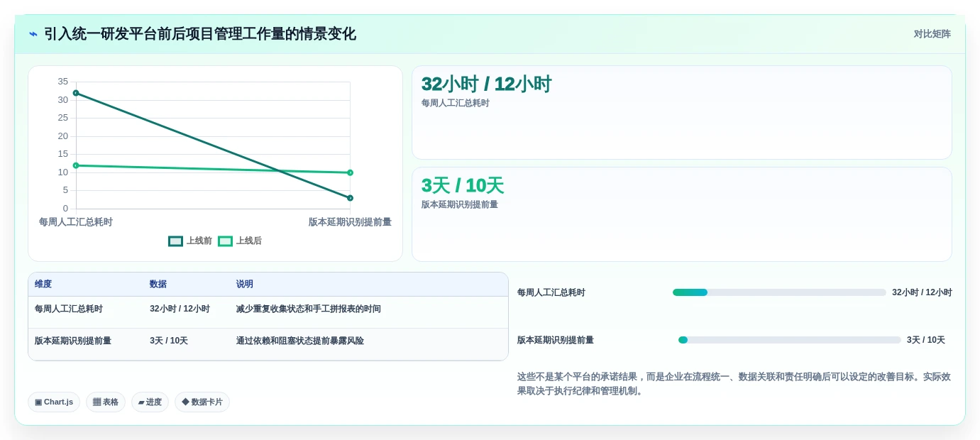Viewport: 980px width, 440px height.
Task: Click x-axis label 每周人工汇总耗时
Action: (x=76, y=222)
